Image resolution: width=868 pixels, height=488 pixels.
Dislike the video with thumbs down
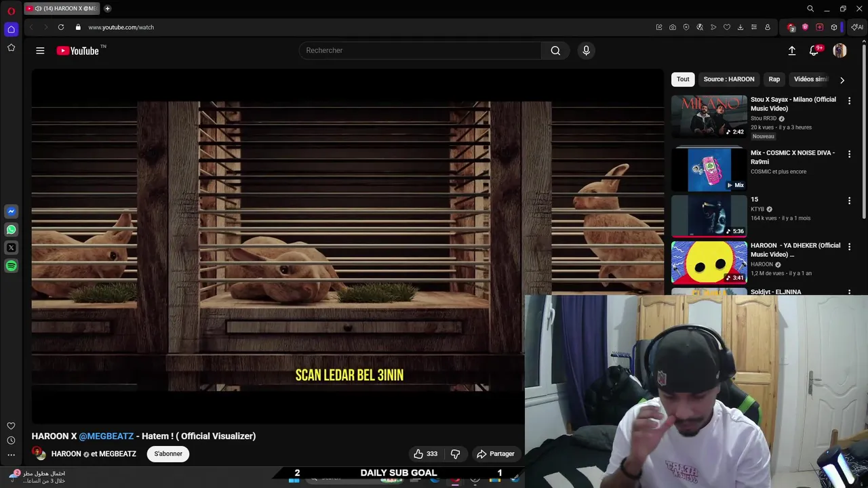point(456,453)
